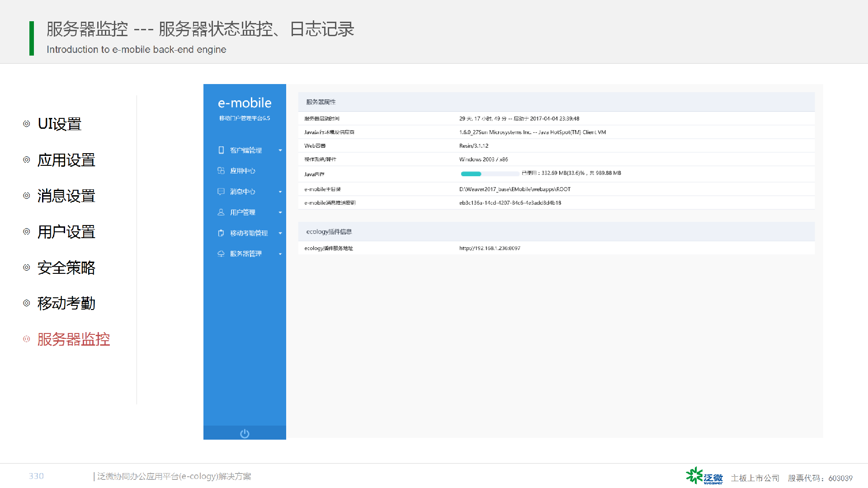
Task: Click the ecology插件服务地址 row label
Action: pos(329,249)
